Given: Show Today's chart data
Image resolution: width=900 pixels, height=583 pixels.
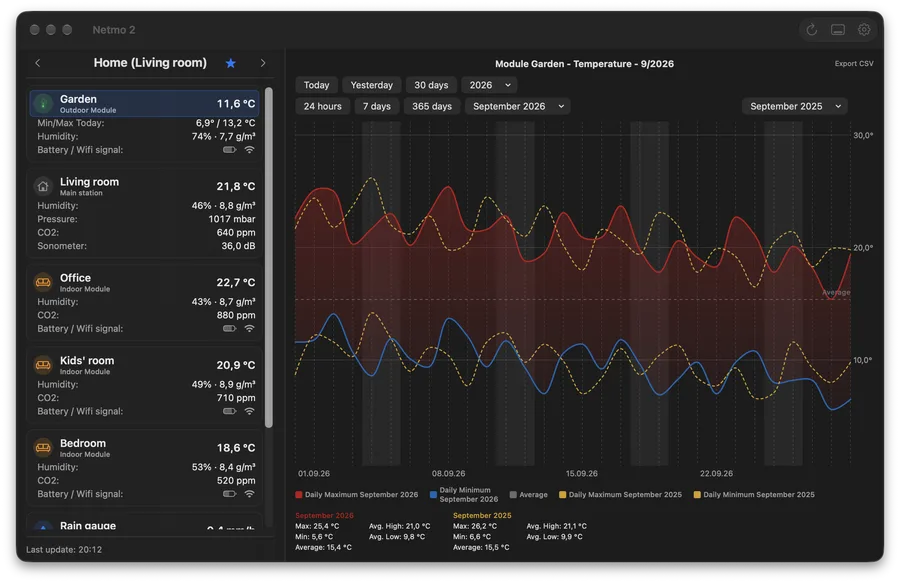Looking at the screenshot, I should [316, 85].
